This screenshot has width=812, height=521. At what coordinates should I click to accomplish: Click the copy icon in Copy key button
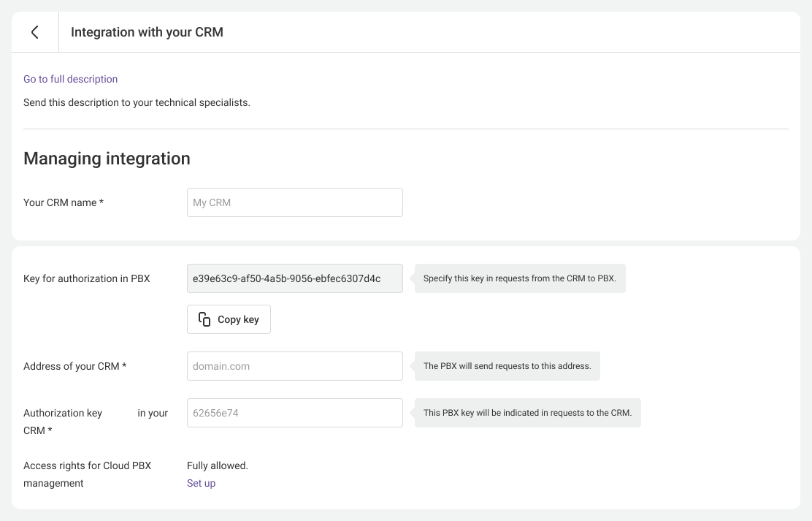(204, 319)
